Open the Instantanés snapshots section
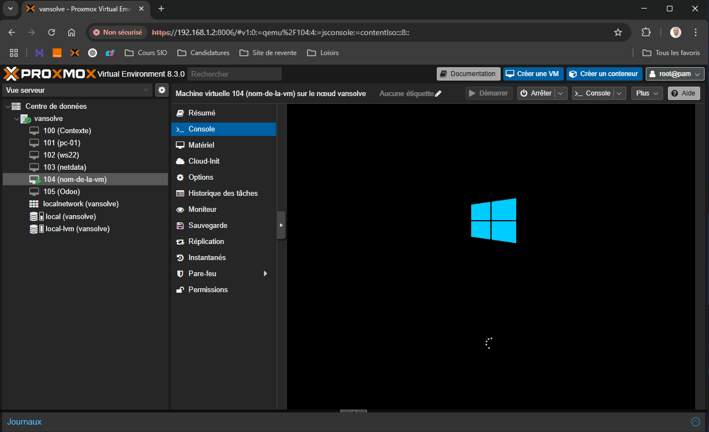This screenshot has width=709, height=432. (223, 258)
